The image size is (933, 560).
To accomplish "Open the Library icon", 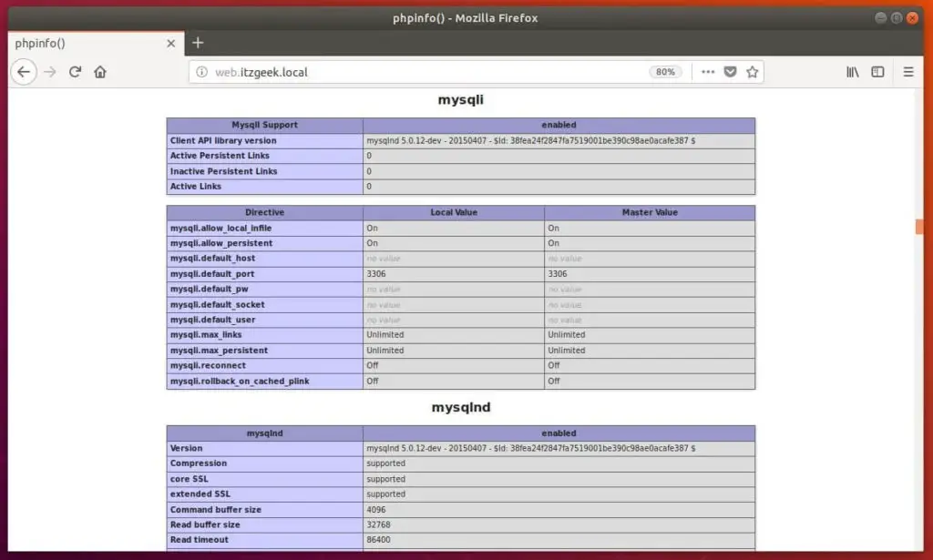I will click(x=853, y=72).
